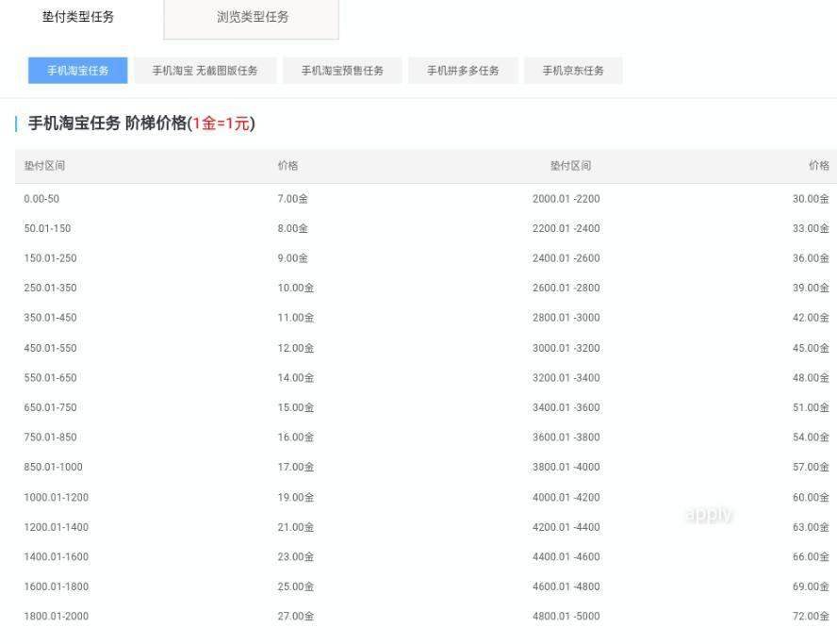The image size is (837, 644).
Task: Click the 30.00金 price cell
Action: [812, 199]
